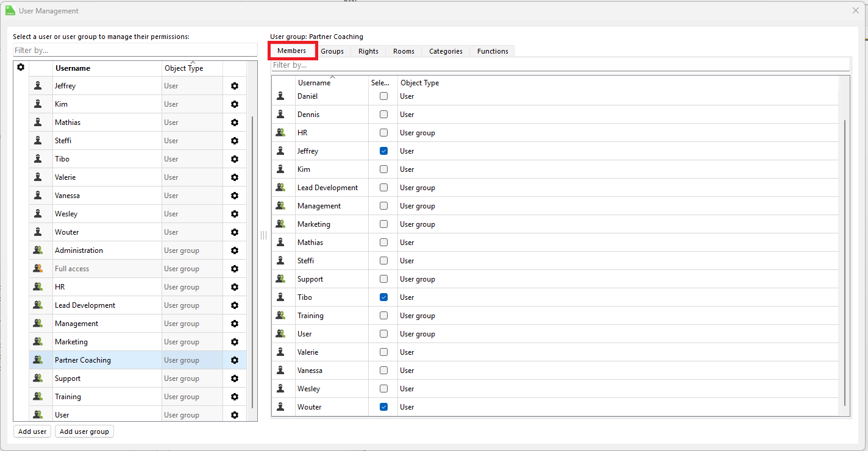Click the gear icon in Jeffrey's row
Viewport: 868px width, 451px height.
[235, 86]
